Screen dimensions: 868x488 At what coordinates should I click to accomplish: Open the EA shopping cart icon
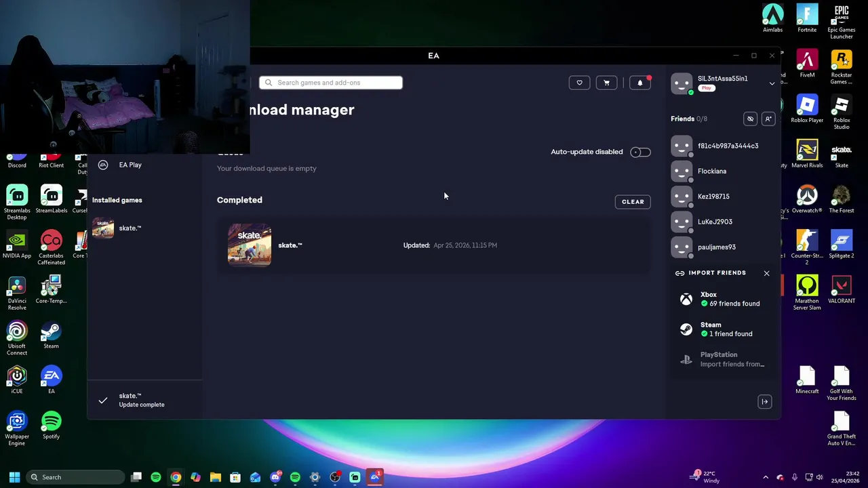coord(606,83)
